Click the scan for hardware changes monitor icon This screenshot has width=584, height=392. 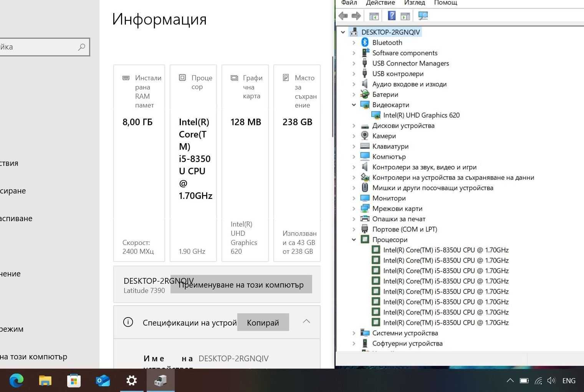point(423,16)
